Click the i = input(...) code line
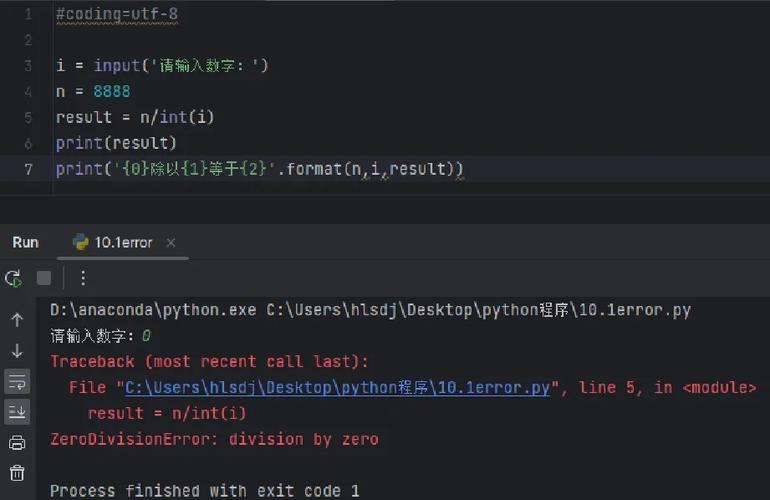The width and height of the screenshot is (770, 500). pos(162,65)
